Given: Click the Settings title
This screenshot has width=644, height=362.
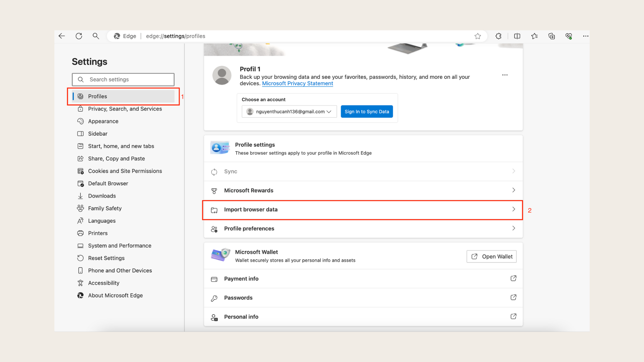Looking at the screenshot, I should [89, 62].
